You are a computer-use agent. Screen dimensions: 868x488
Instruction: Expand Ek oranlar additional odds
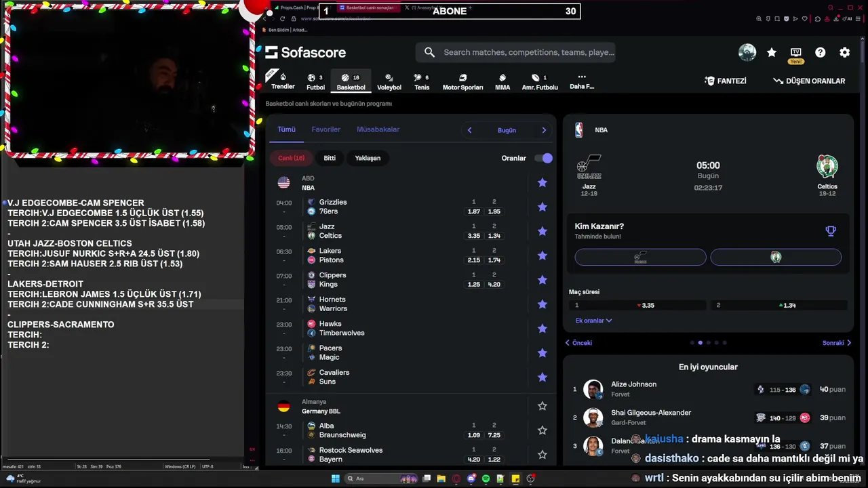593,321
